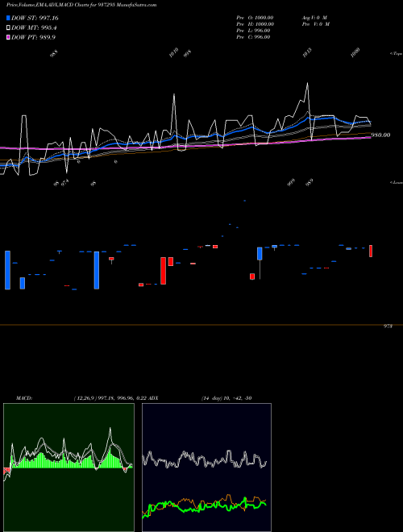
Task: Click the last red candle at right
Action: coord(371,251)
